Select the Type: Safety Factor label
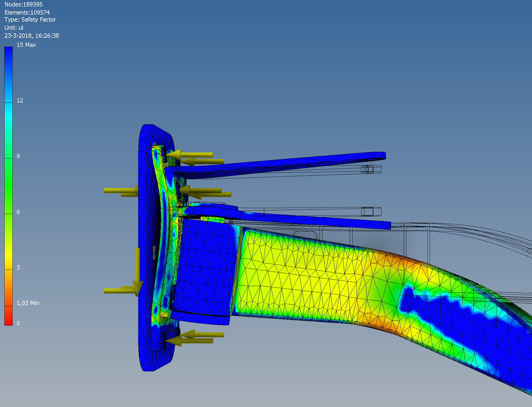This screenshot has width=532, height=407. click(30, 19)
